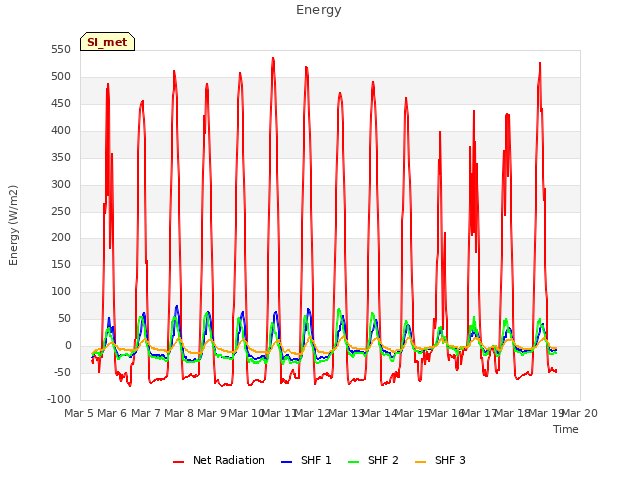
Task: Click the Mar 9 x-axis tick label
Action: (x=212, y=413)
